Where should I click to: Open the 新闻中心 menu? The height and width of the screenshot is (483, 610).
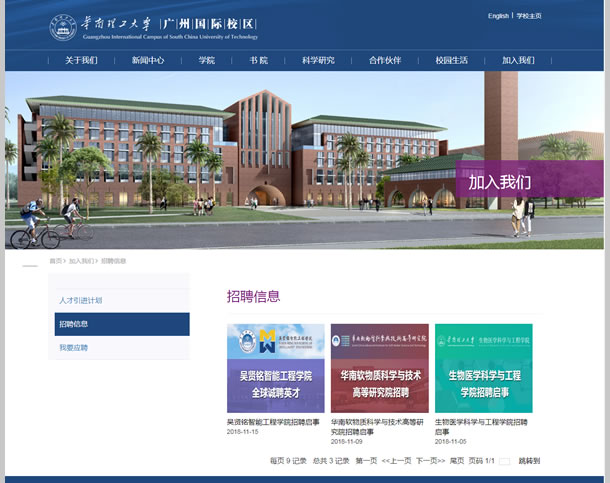148,60
